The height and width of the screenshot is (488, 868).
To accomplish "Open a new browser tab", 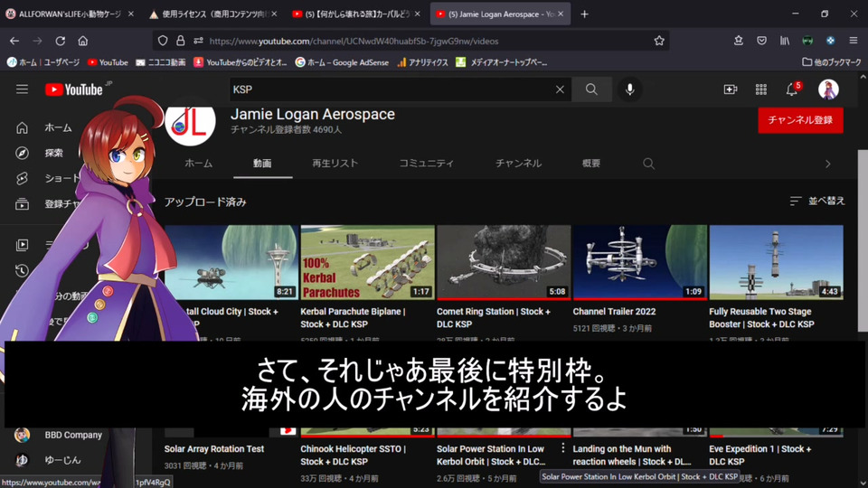I will [x=585, y=14].
